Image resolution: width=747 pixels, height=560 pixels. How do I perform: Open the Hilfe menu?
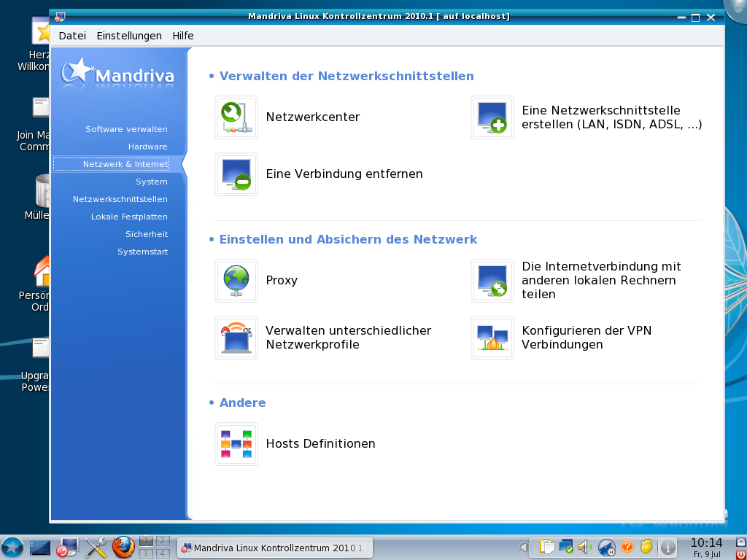click(183, 36)
